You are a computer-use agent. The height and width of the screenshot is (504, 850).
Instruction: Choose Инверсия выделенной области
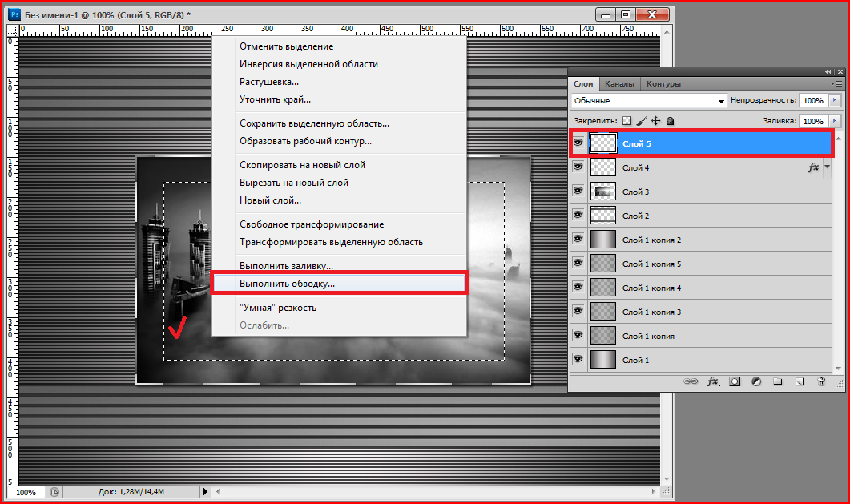click(x=309, y=64)
